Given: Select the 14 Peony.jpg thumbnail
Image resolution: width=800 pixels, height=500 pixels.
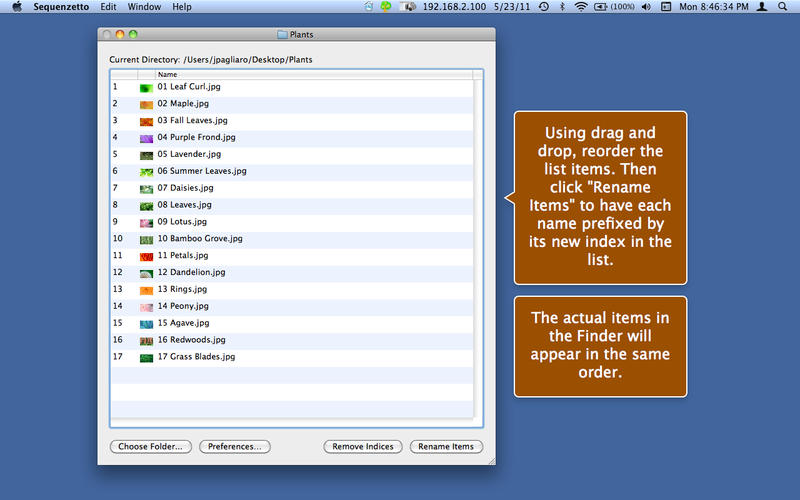Looking at the screenshot, I should (146, 307).
